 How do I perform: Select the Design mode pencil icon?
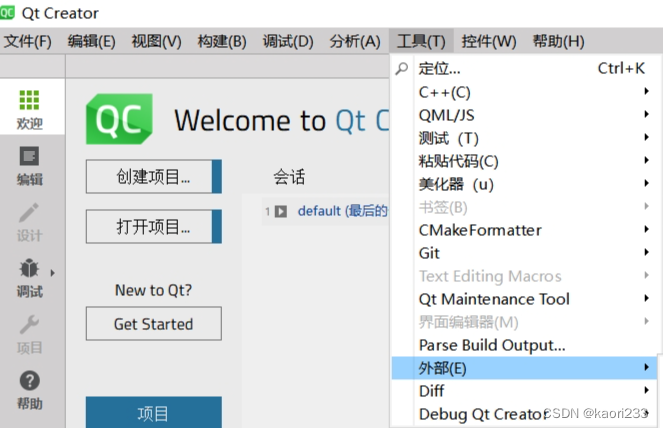(x=29, y=212)
